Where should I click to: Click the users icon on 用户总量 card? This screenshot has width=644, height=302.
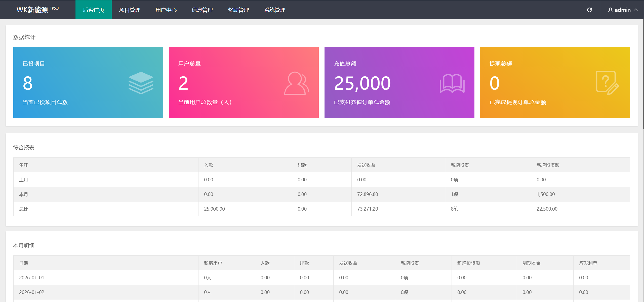296,83
